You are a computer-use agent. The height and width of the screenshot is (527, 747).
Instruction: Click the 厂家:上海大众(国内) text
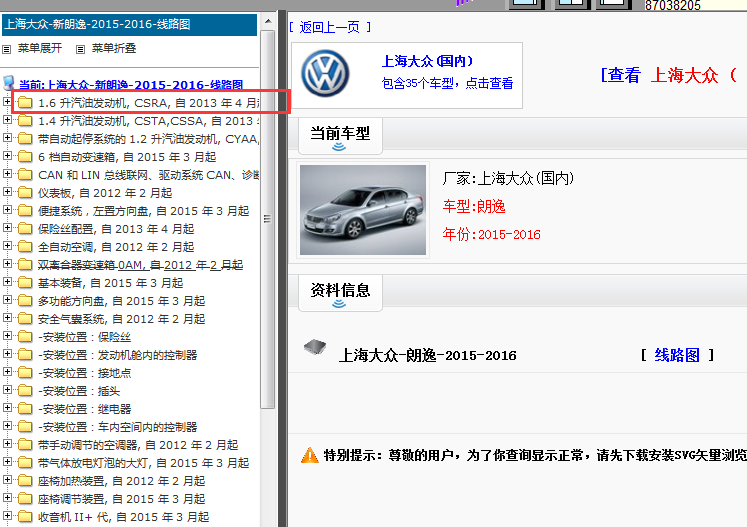[x=508, y=179]
